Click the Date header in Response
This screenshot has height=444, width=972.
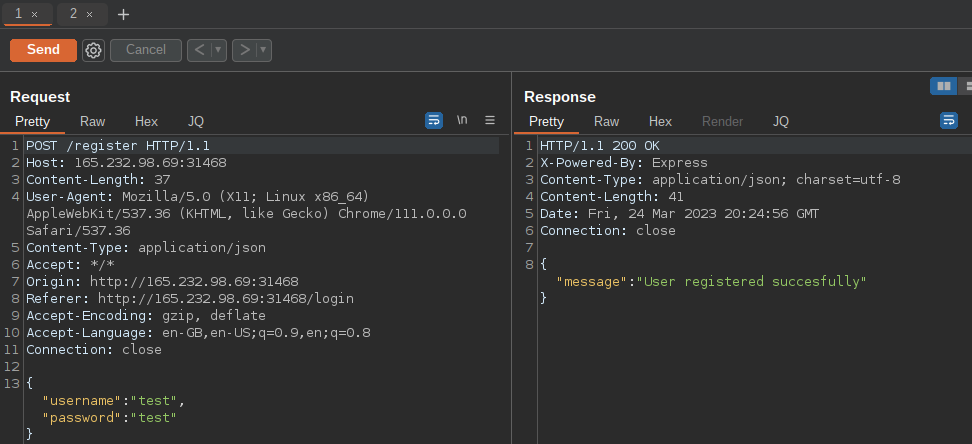pos(679,213)
